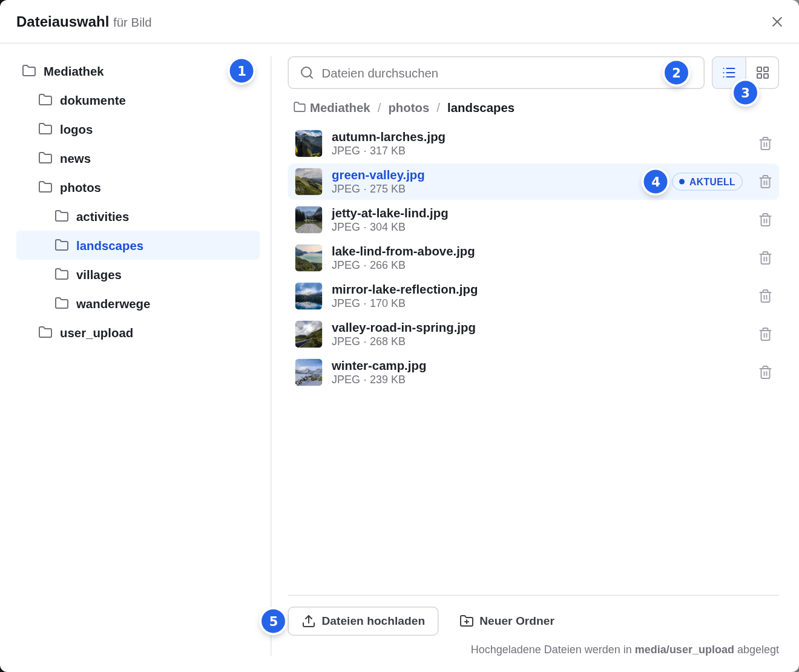This screenshot has height=672, width=799.
Task: Switch to list view
Action: tap(729, 73)
